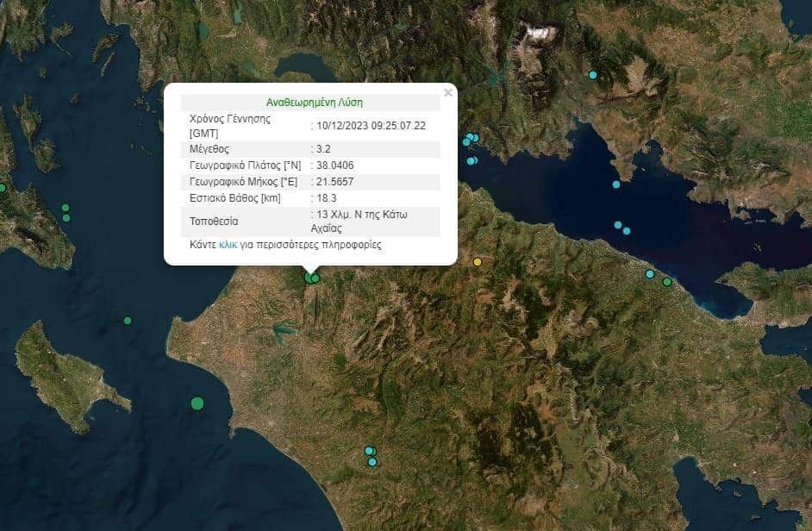Click the upper of two stacked green markers at left

[x=66, y=207]
